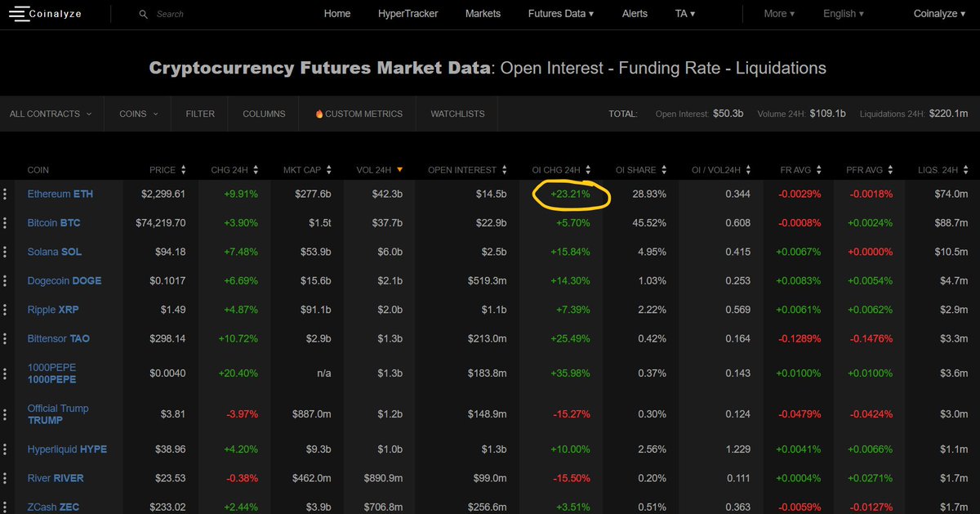980x514 pixels.
Task: Open the Futures Data dropdown menu
Action: tap(561, 14)
